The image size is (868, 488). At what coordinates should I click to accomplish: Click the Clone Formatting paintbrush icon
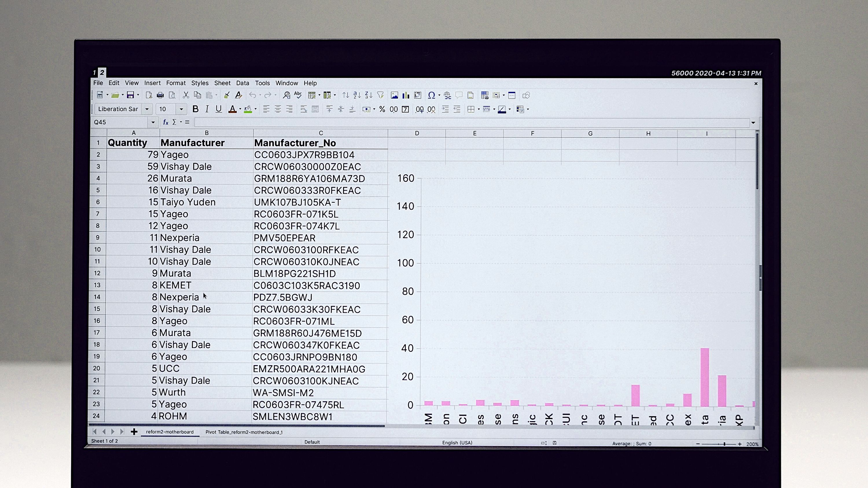point(227,95)
